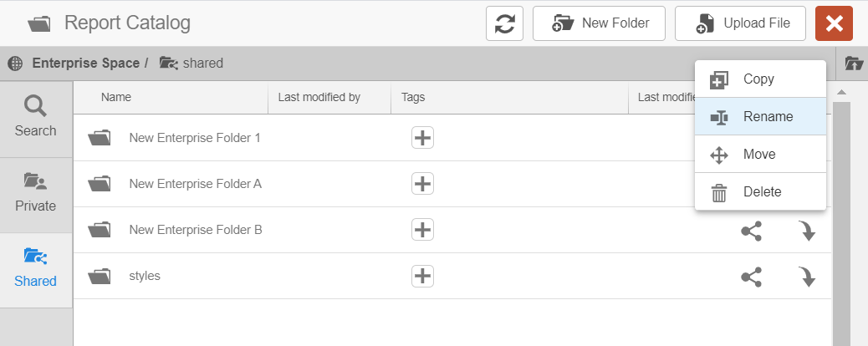Open actions arrow for styles folder
The height and width of the screenshot is (346, 868).
click(x=807, y=277)
